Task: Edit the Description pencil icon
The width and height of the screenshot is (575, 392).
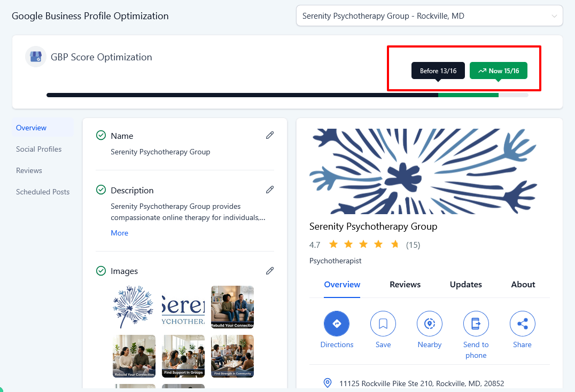Action: coord(270,190)
